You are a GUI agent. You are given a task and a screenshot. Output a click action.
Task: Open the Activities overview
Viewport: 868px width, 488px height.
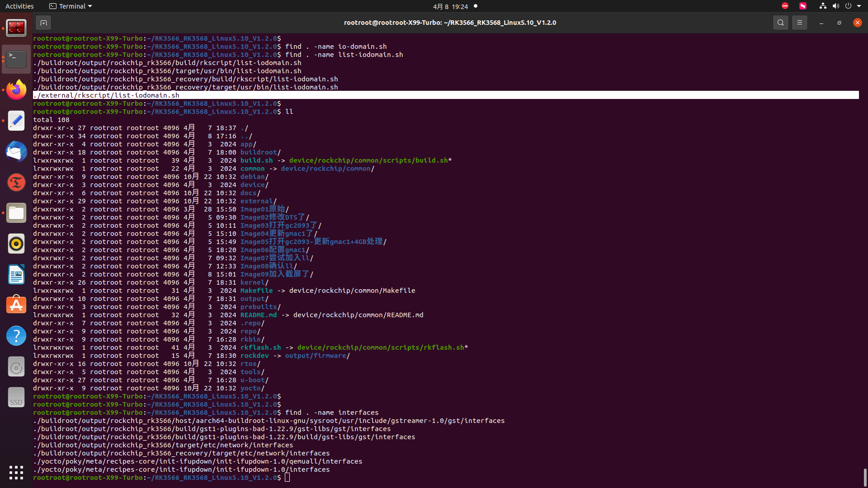19,6
